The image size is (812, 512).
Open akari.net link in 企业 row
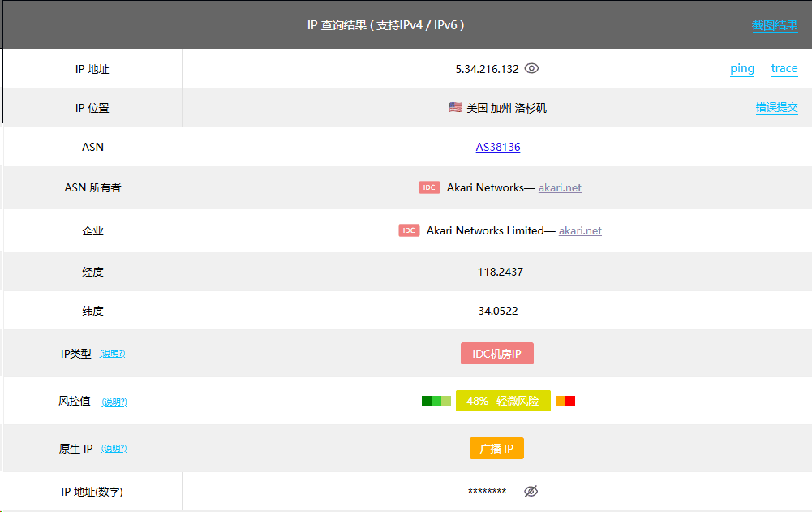coord(580,230)
